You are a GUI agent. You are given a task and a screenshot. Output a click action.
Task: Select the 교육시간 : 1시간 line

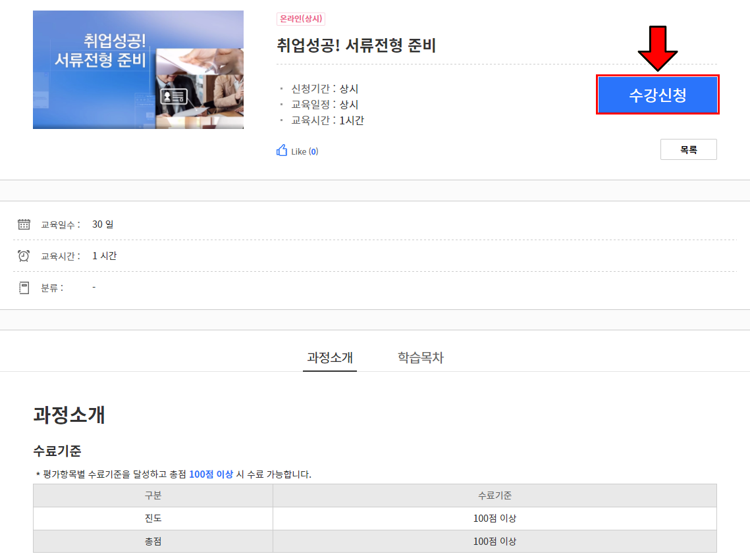coord(328,120)
